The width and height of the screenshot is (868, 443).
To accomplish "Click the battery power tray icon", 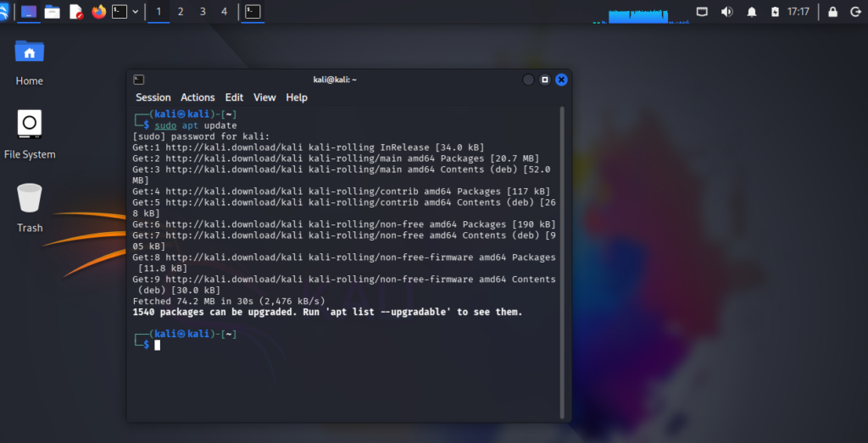I will [775, 12].
